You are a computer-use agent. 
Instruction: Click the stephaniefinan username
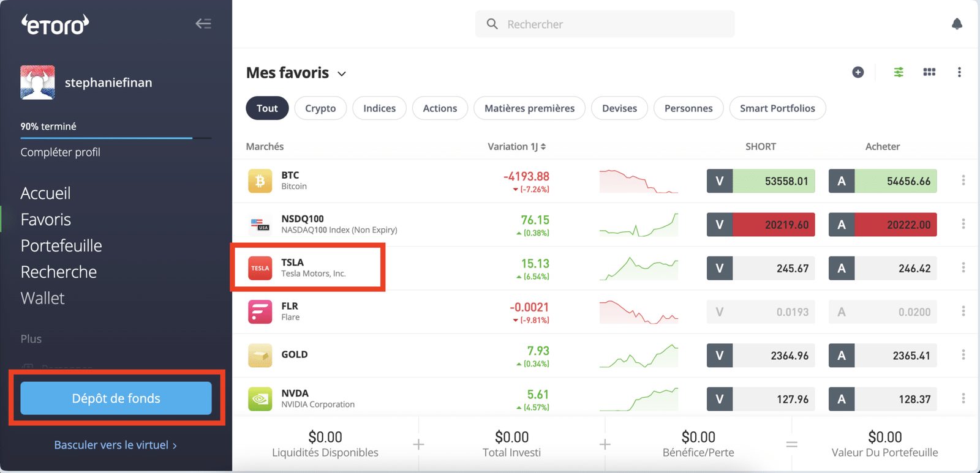point(108,83)
